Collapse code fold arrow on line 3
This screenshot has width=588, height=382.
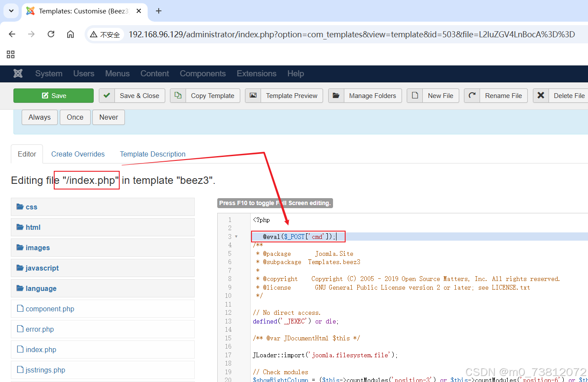236,236
